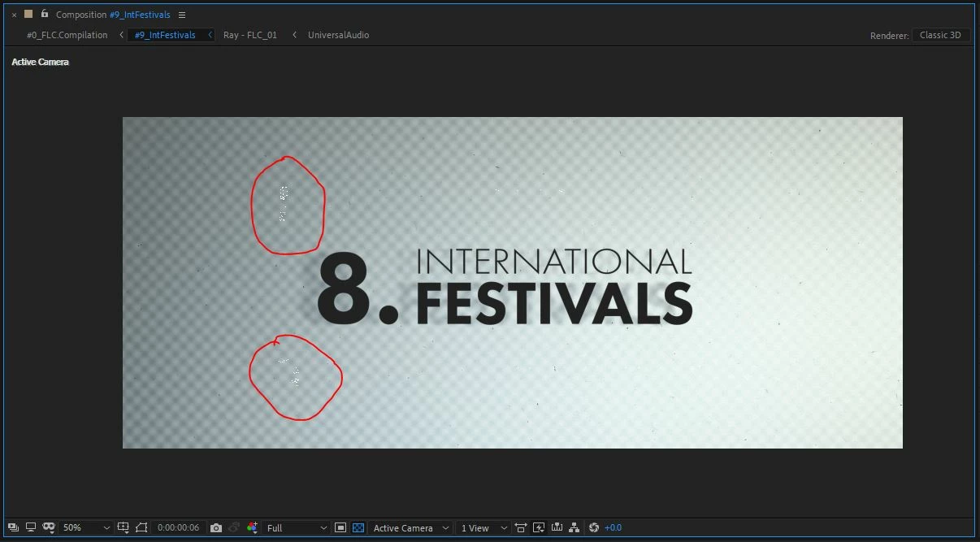Click the large 8. number in the viewer
Image resolution: width=980 pixels, height=542 pixels.
358,288
